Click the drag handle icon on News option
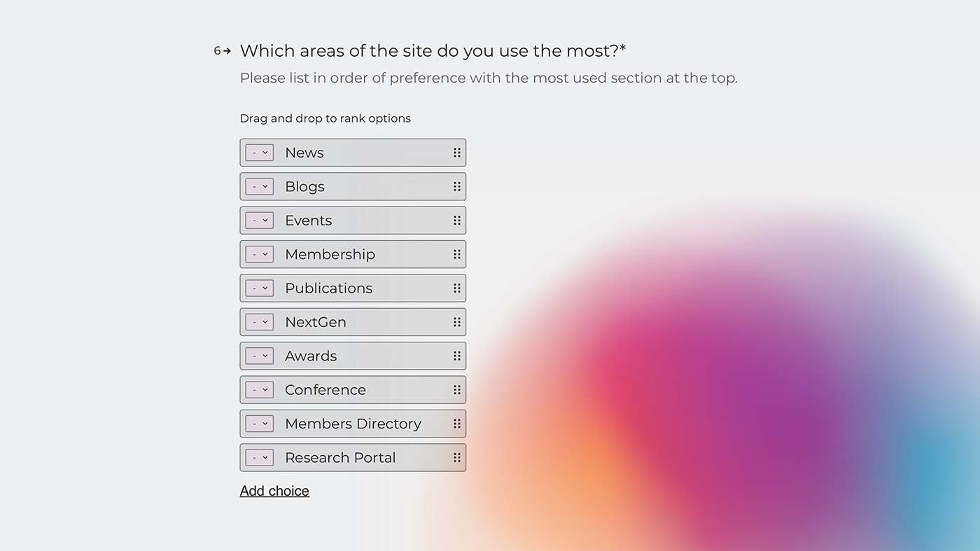 click(x=456, y=152)
